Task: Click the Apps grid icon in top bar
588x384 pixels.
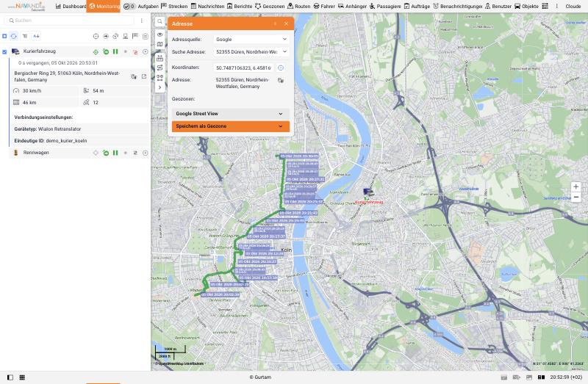Action: [545, 6]
